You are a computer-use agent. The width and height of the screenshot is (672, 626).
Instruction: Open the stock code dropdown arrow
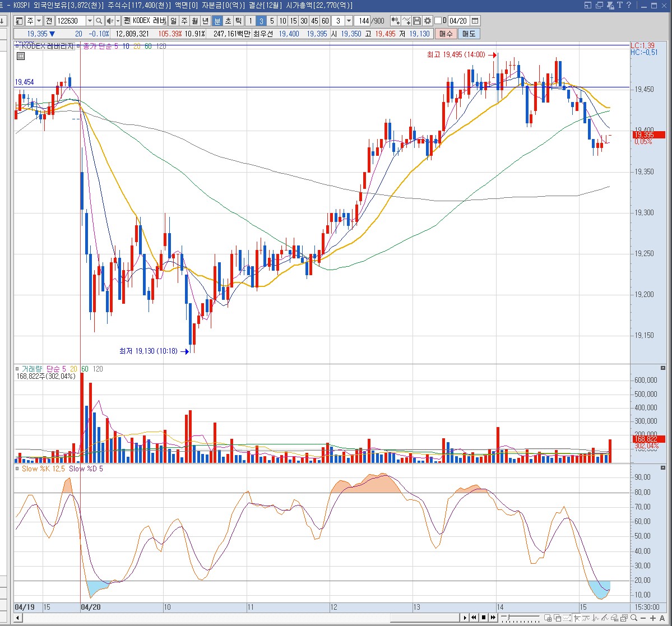[x=90, y=21]
